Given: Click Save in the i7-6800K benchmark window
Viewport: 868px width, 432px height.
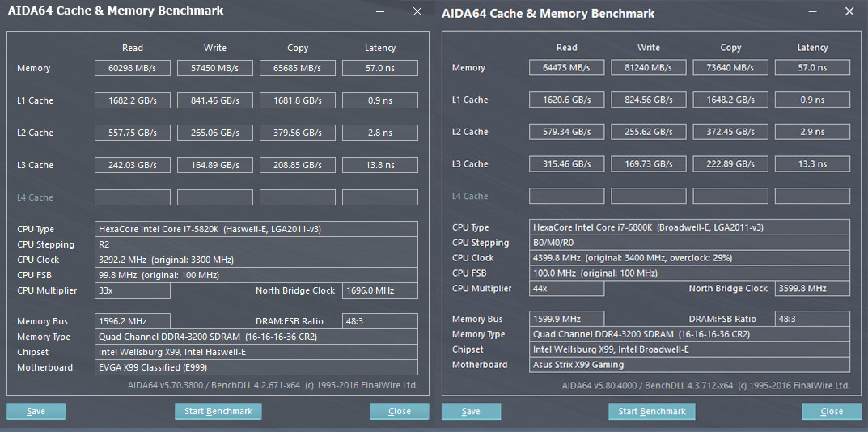Looking at the screenshot, I should click(471, 412).
